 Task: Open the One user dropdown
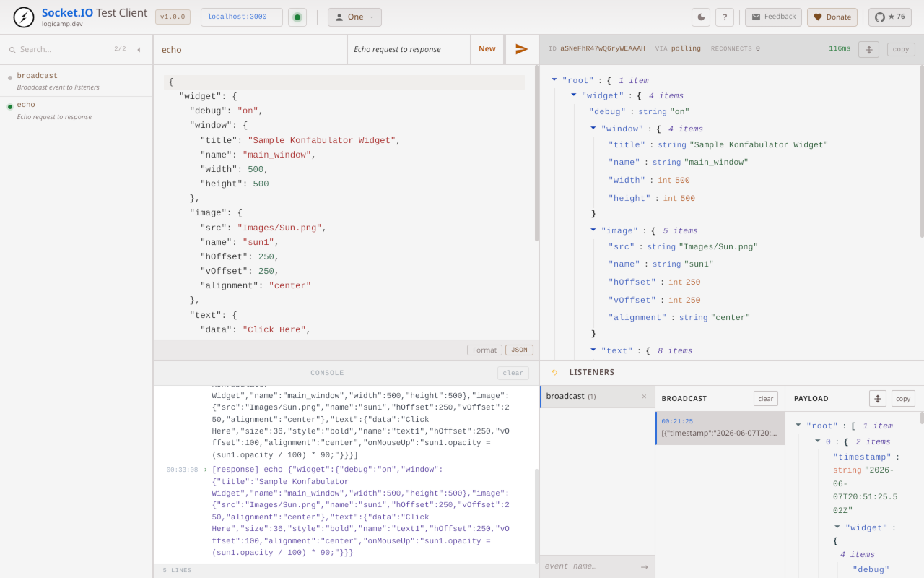click(x=354, y=17)
